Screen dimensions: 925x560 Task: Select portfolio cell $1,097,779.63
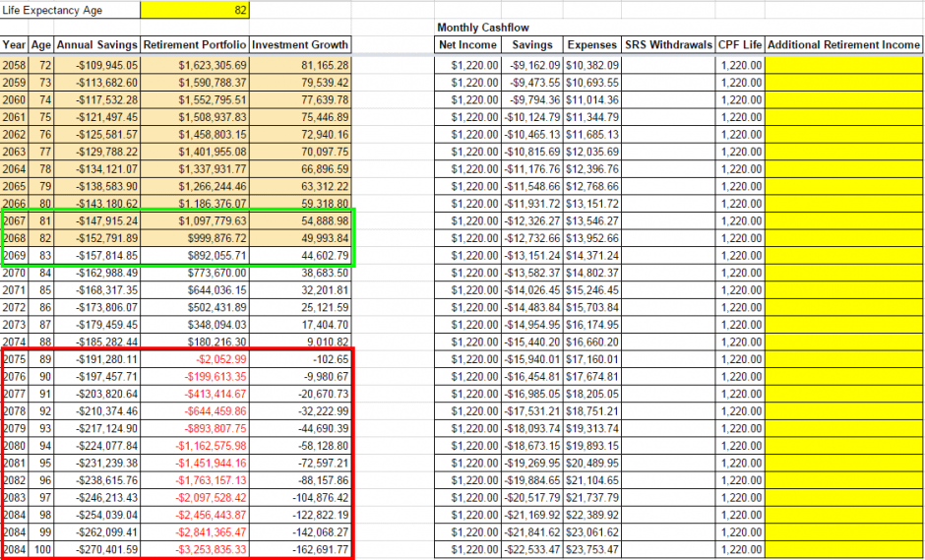click(x=195, y=221)
